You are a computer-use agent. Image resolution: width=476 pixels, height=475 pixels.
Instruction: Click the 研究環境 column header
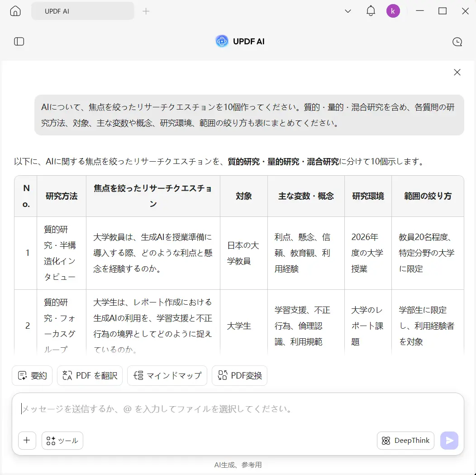point(368,196)
